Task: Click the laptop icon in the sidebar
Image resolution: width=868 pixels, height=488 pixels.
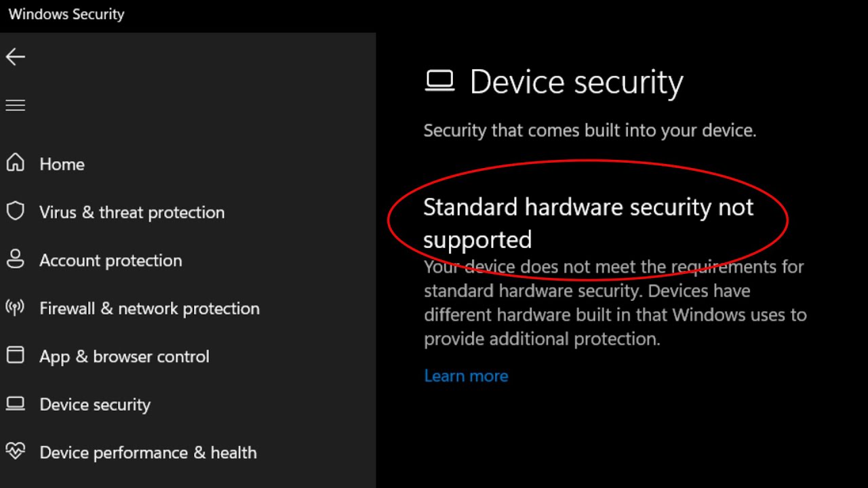Action: [x=15, y=404]
